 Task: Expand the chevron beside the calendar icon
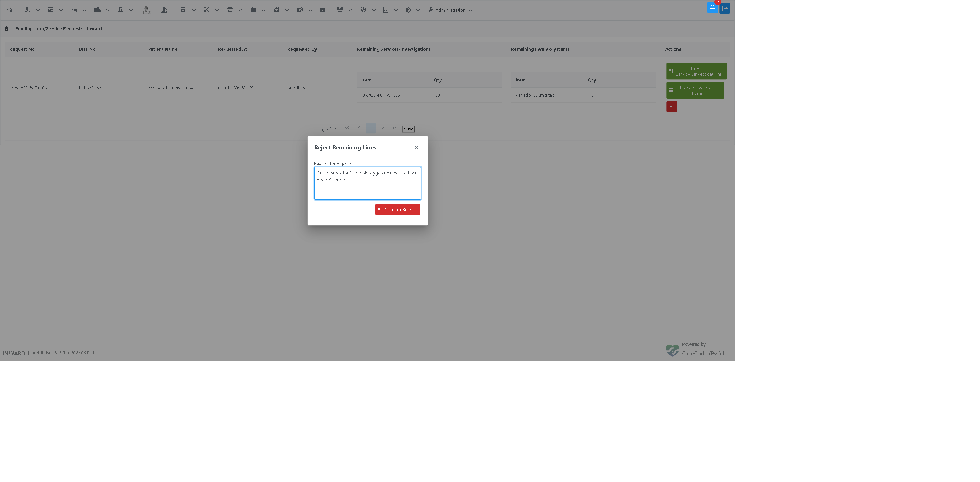pyautogui.click(x=263, y=11)
